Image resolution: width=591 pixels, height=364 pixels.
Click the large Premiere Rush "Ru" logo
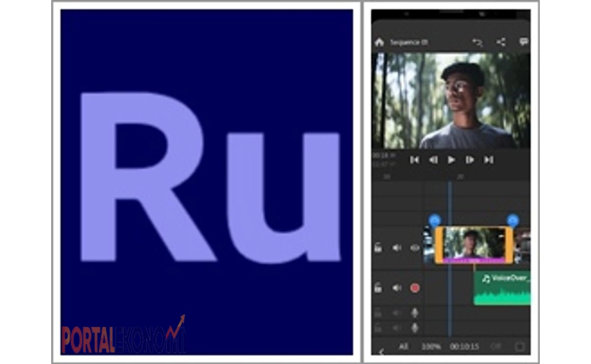[210, 177]
